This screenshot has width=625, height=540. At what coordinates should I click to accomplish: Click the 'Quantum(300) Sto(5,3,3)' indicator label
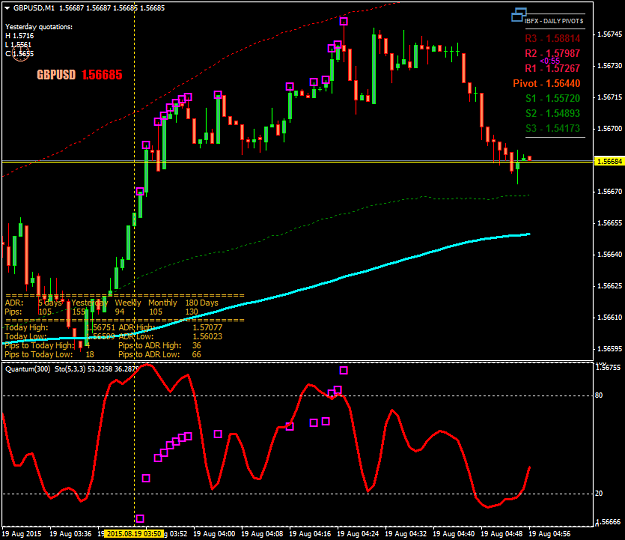45,369
